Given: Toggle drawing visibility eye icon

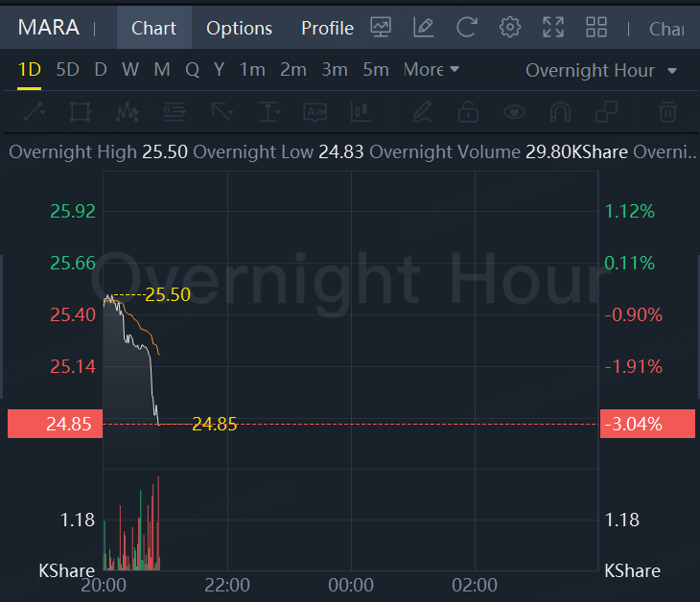Looking at the screenshot, I should coord(515,112).
